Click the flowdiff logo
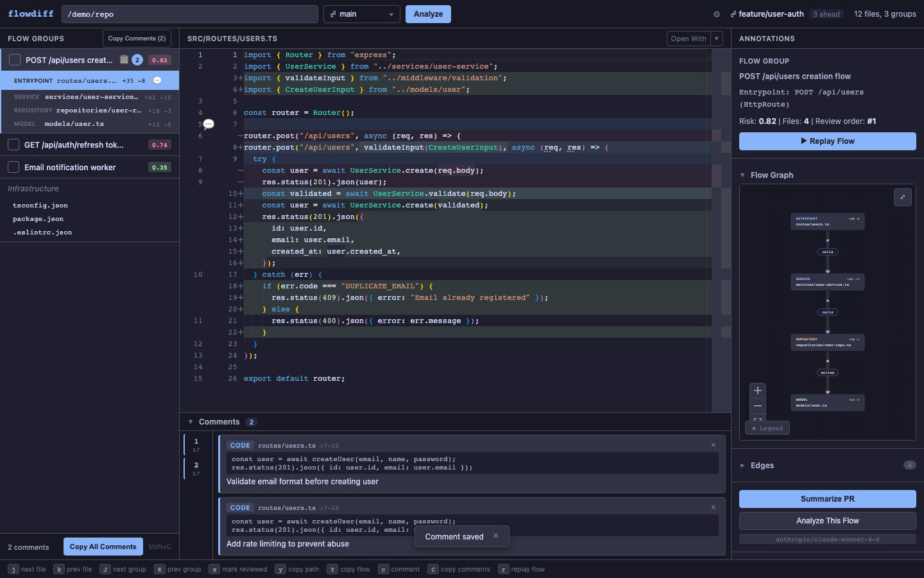The width and height of the screenshot is (924, 578). 31,13
